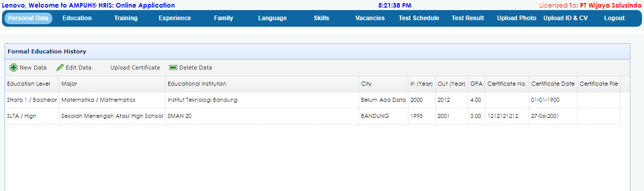Click the Educational Institution column header
Image resolution: width=644 pixels, height=191 pixels.
click(262, 84)
